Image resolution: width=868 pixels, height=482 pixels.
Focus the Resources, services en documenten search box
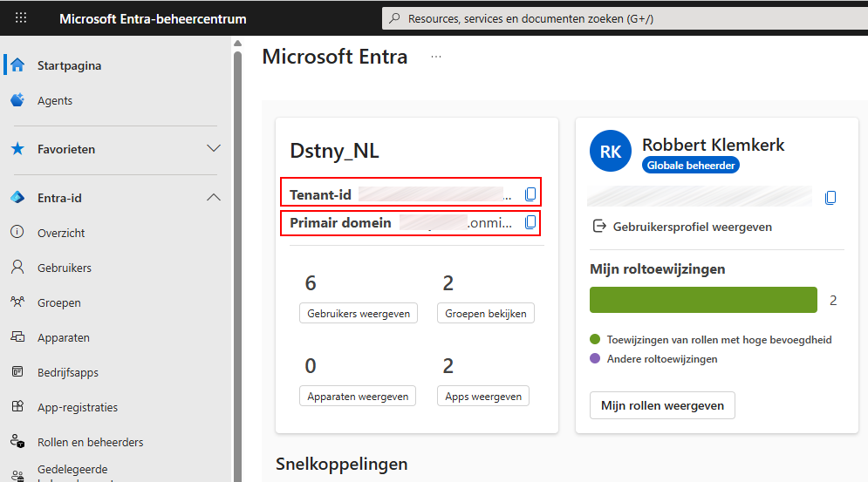pyautogui.click(x=625, y=18)
